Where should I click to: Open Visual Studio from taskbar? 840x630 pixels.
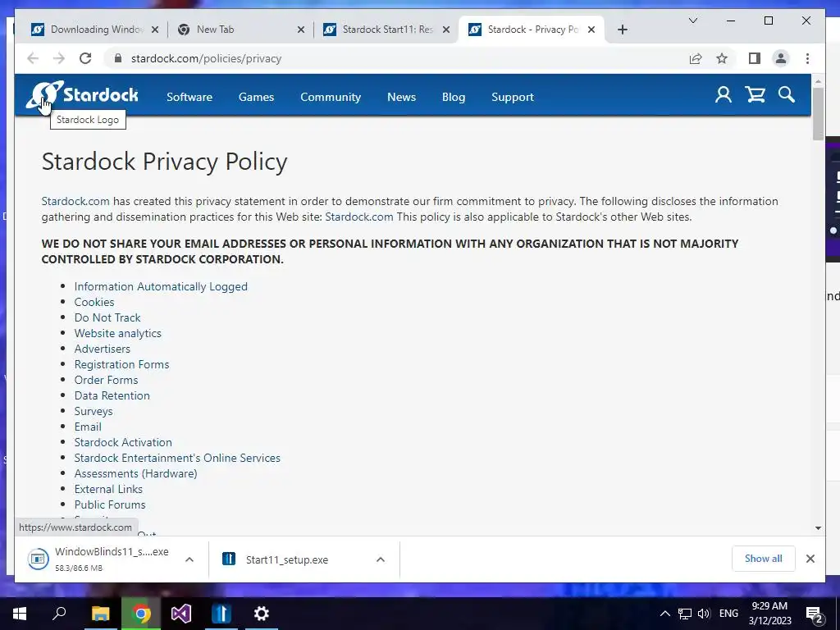click(x=181, y=614)
